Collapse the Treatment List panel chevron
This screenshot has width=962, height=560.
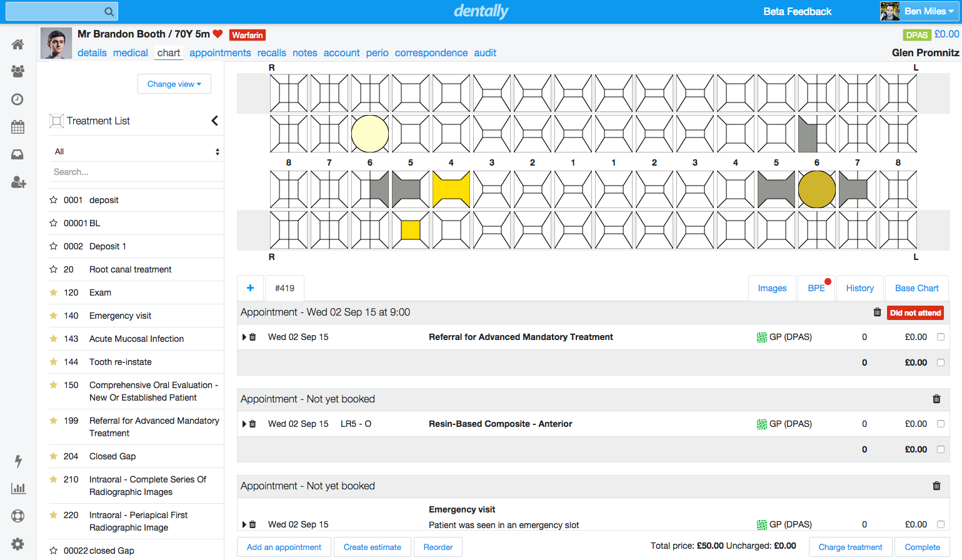[x=214, y=121]
